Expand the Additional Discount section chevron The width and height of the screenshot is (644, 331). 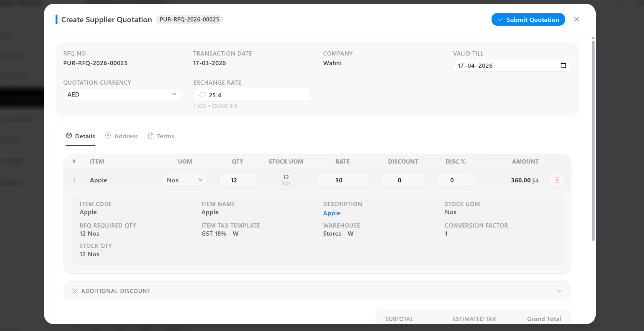click(x=559, y=291)
